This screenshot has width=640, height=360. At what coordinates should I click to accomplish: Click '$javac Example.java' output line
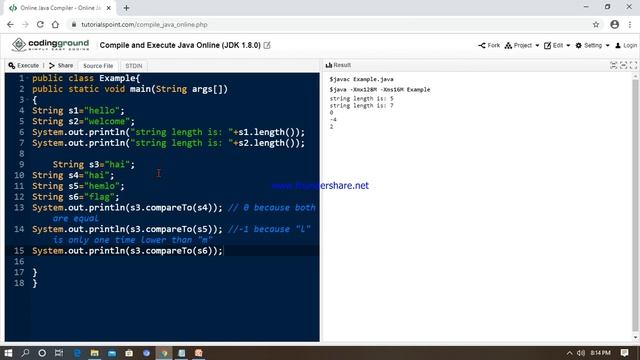362,79
